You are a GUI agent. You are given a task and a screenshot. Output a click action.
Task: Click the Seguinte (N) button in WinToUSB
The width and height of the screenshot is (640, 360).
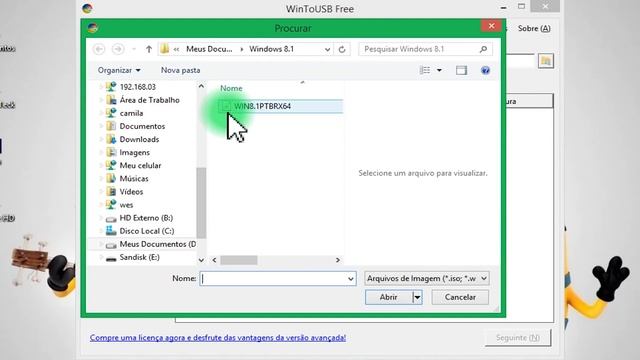[x=518, y=338]
